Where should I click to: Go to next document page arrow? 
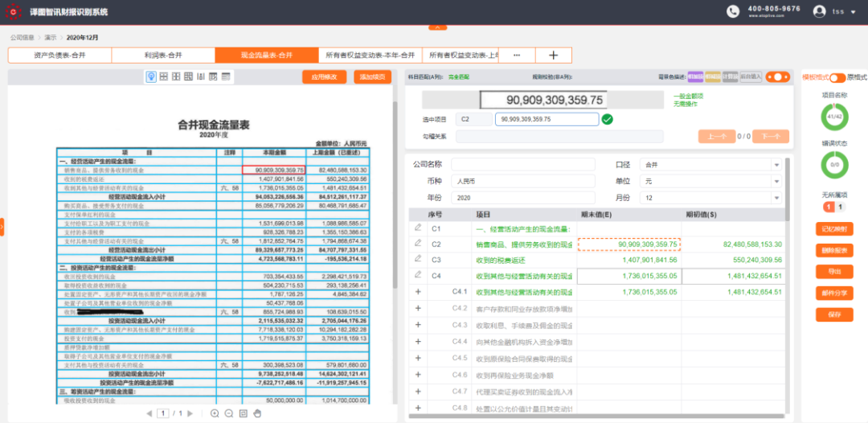[x=190, y=413]
